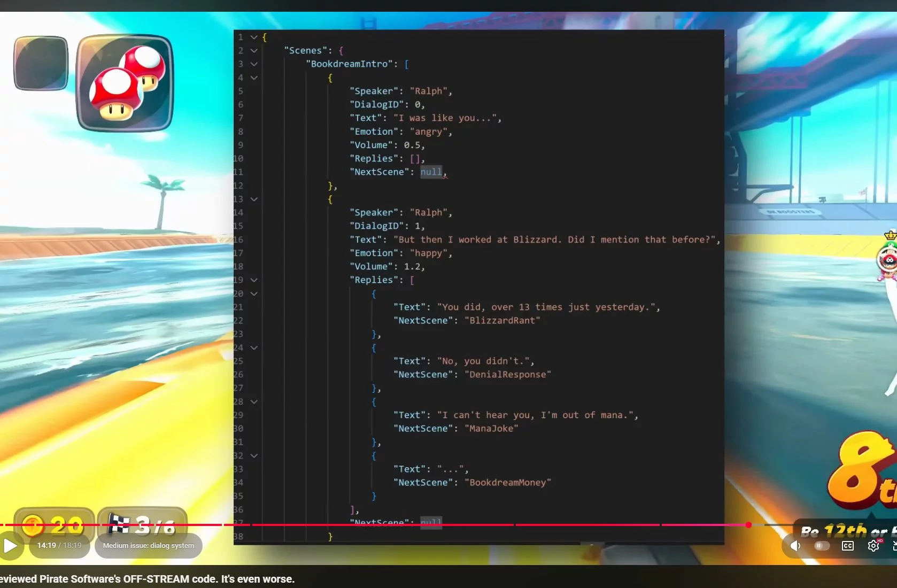
Task: Click the Volume value 0.5
Action: tap(412, 145)
